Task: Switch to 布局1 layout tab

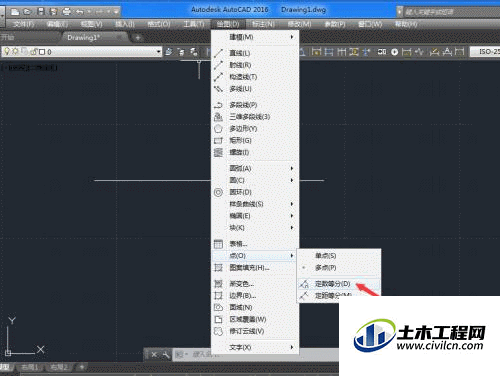Action: tap(30, 367)
